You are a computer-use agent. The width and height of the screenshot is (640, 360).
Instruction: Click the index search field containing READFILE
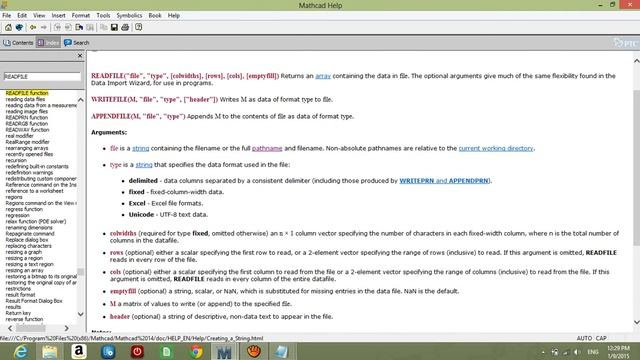click(x=42, y=76)
